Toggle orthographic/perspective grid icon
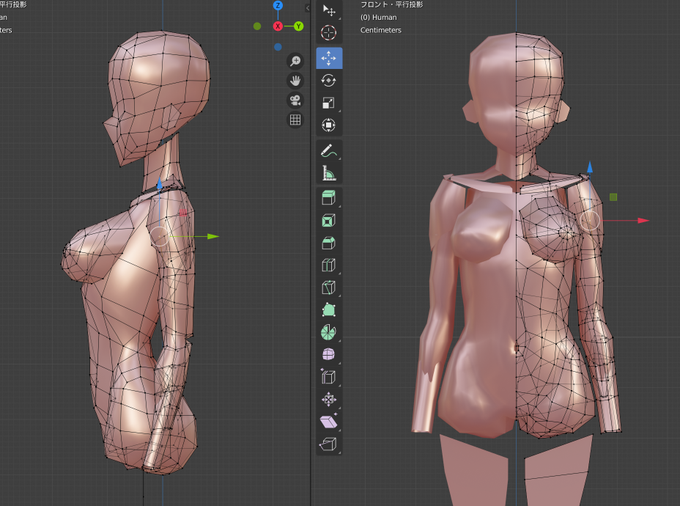The image size is (680, 506). 295,120
